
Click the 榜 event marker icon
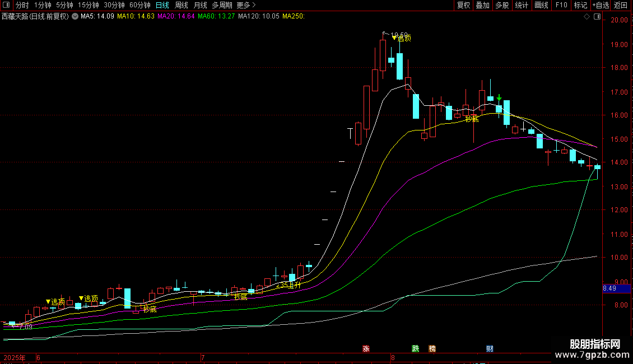pyautogui.click(x=432, y=349)
